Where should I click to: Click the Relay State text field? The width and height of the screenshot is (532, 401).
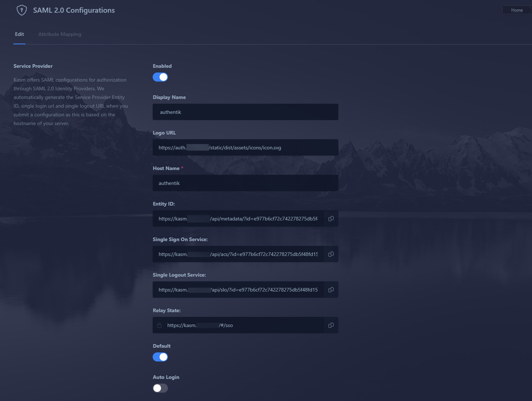click(238, 325)
